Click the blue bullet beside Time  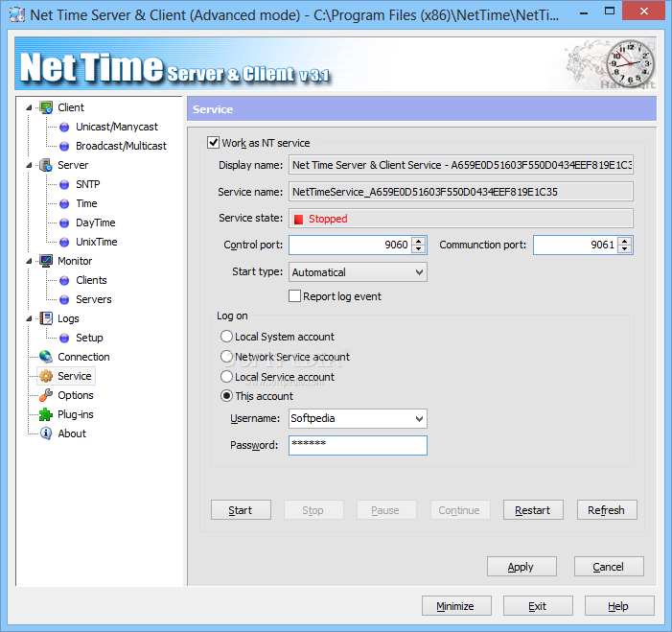64,203
